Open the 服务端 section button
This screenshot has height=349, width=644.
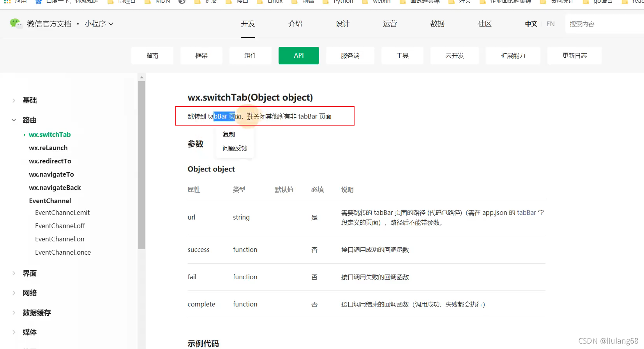[x=350, y=55]
